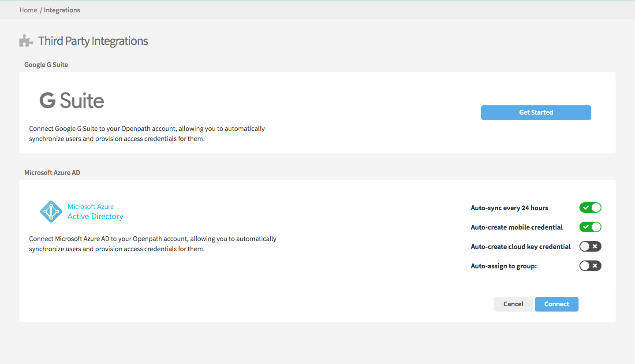Go to Home in the breadcrumb

28,10
